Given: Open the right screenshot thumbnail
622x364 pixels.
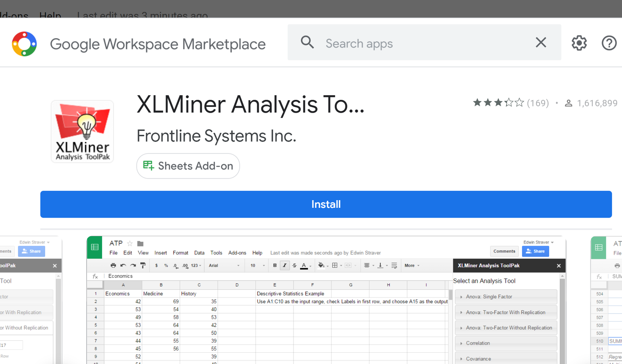Looking at the screenshot, I should coord(606,300).
